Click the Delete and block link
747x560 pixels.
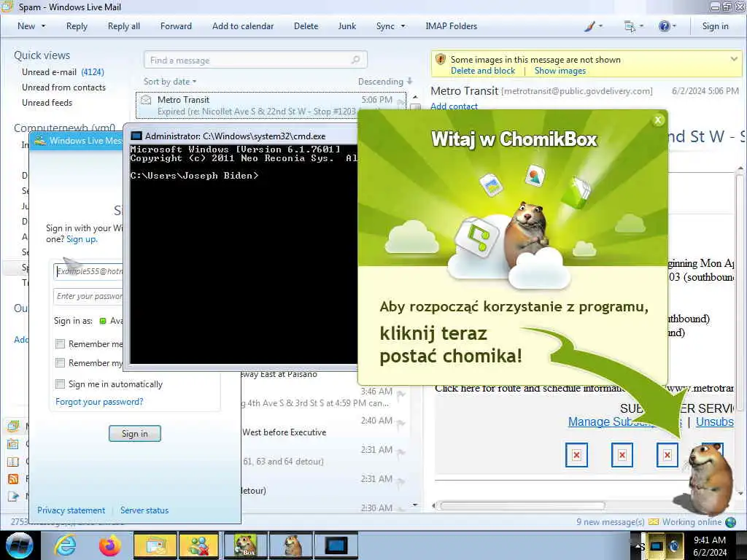[483, 71]
